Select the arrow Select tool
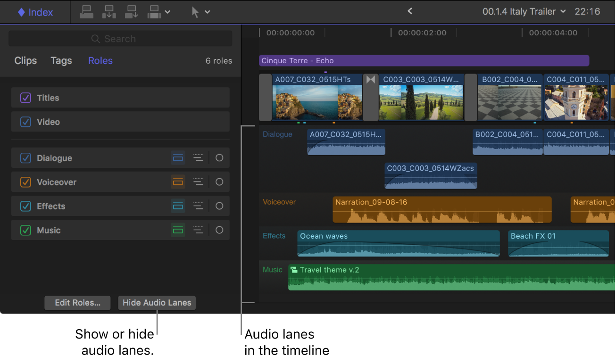The image size is (616, 364). [x=196, y=11]
